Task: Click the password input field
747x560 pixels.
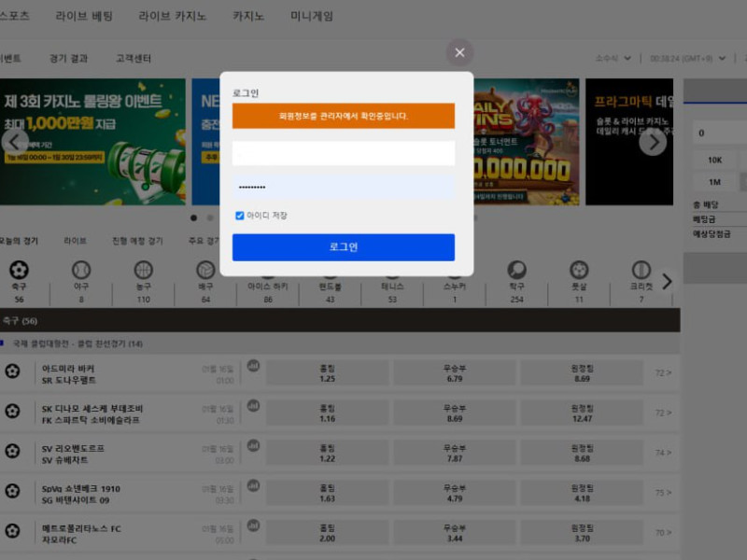Action: (x=344, y=187)
